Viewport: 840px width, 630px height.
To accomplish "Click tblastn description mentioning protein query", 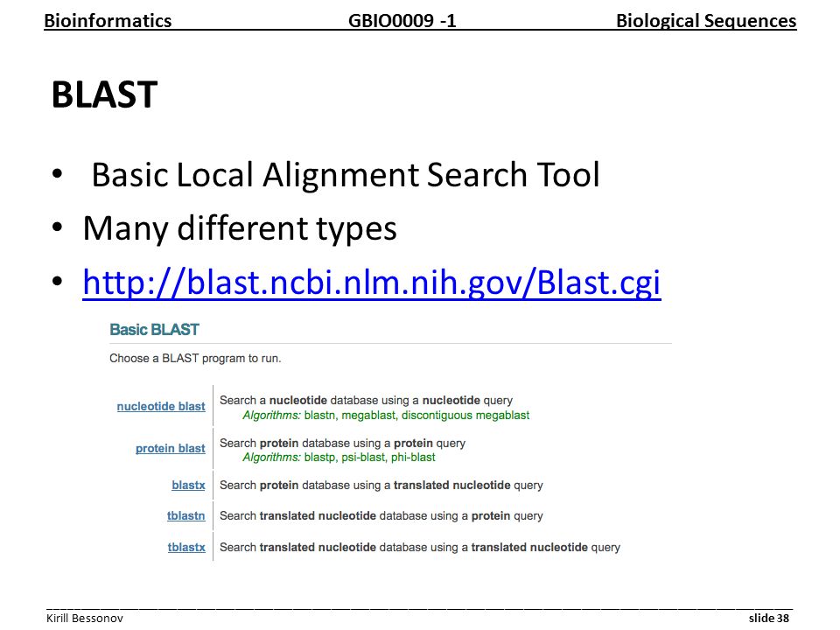I will pyautogui.click(x=381, y=515).
